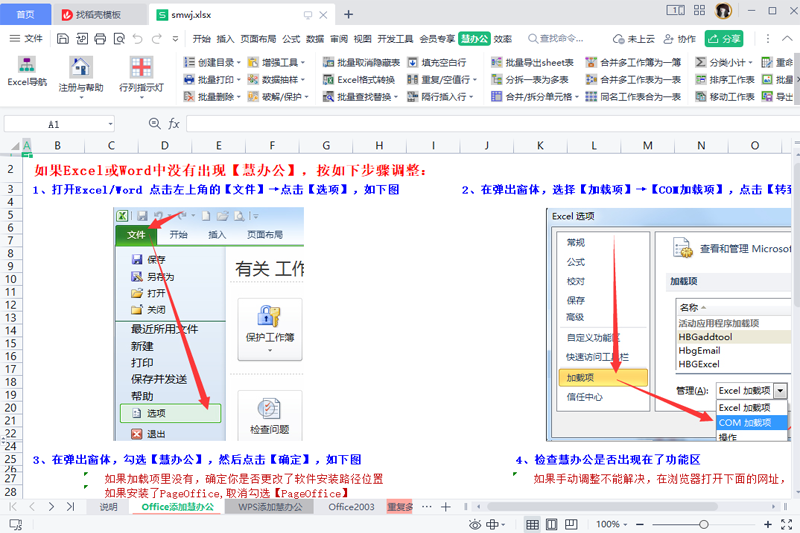Click the fx insert function icon
800x533 pixels.
[x=173, y=123]
